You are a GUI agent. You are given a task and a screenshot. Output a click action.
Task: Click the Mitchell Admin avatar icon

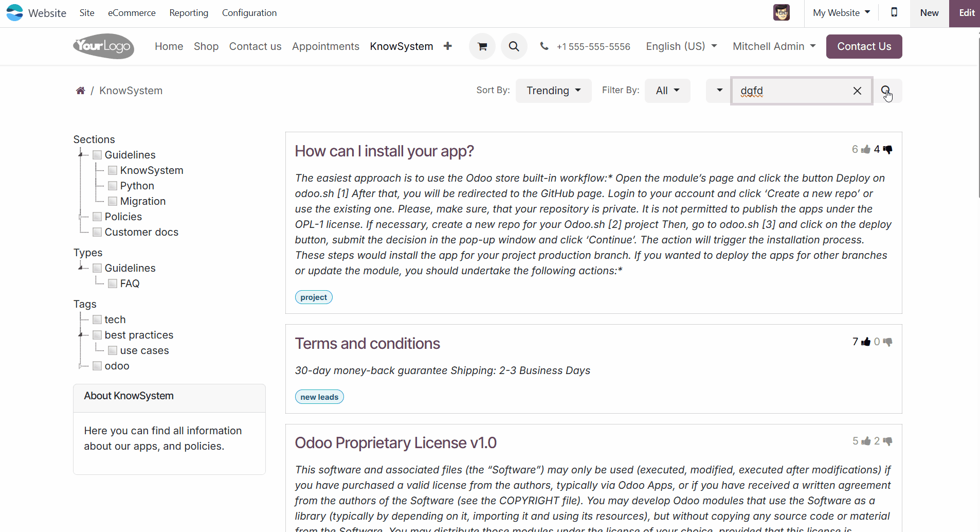(781, 12)
